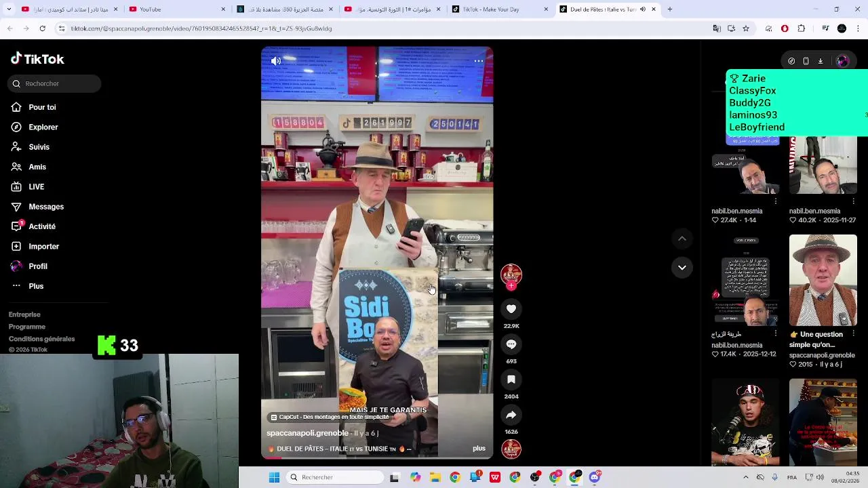The height and width of the screenshot is (488, 868).
Task: Open the profile avatar in TikTok top bar
Action: [842, 61]
